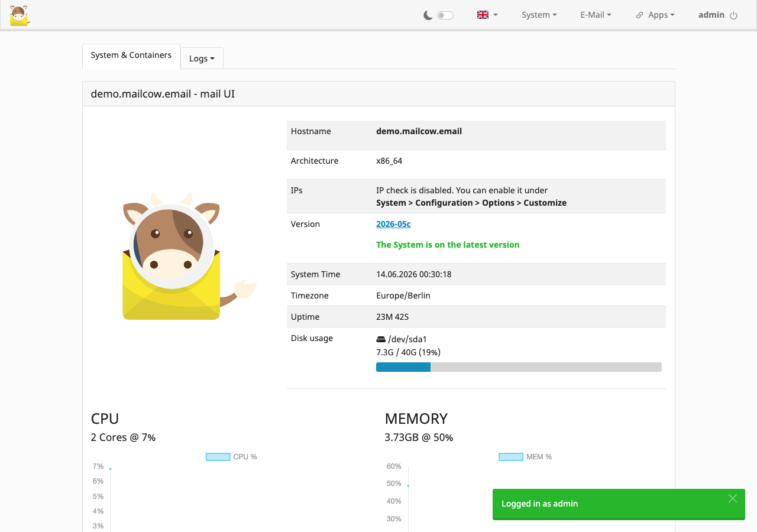This screenshot has width=757, height=532.
Task: Open the Apps menu
Action: tap(661, 15)
